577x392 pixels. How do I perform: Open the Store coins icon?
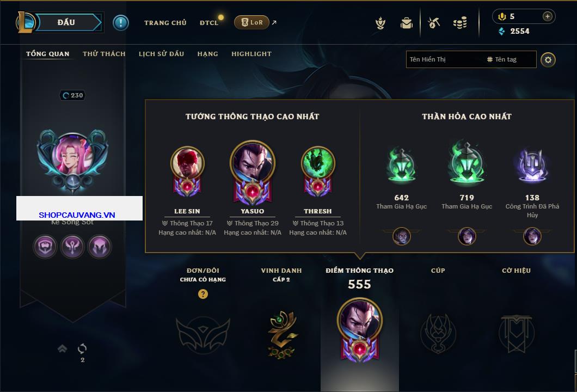point(460,23)
